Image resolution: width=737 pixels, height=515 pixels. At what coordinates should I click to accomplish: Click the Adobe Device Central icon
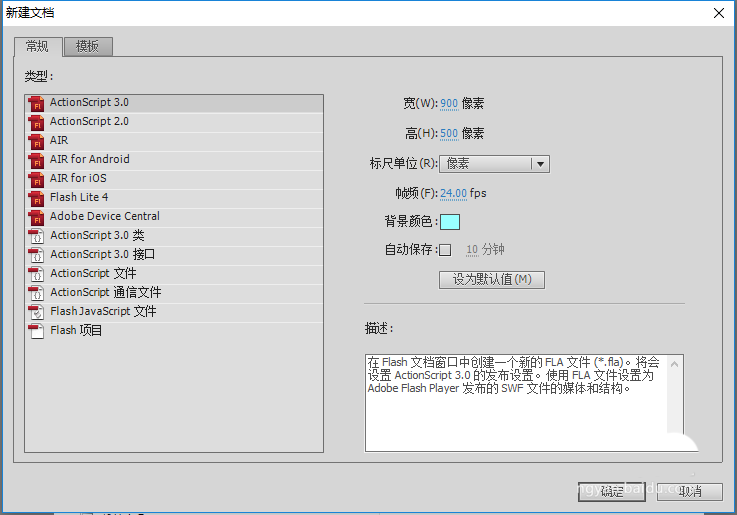point(36,217)
